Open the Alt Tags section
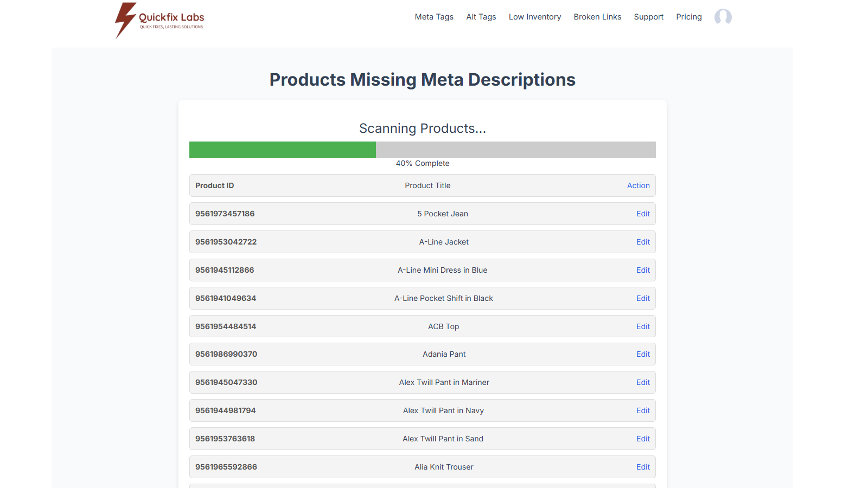Image resolution: width=868 pixels, height=488 pixels. pos(481,17)
